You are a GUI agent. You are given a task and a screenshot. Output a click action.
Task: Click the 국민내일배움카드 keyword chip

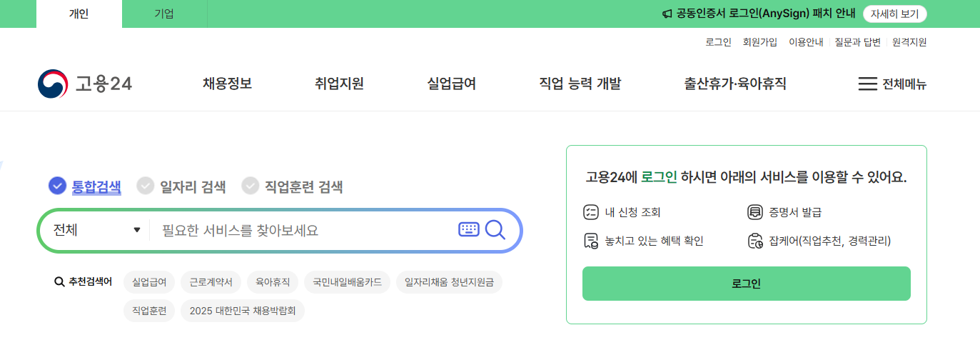coord(347,282)
